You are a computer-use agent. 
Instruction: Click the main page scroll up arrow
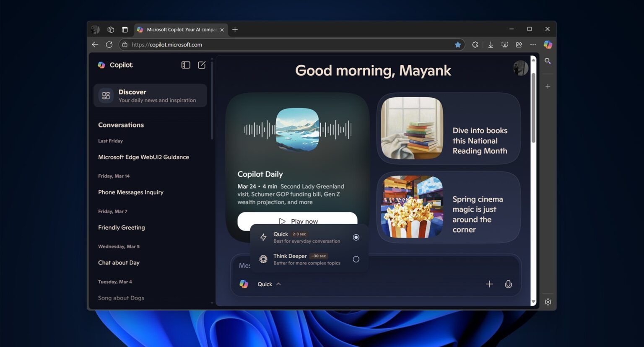pyautogui.click(x=533, y=60)
